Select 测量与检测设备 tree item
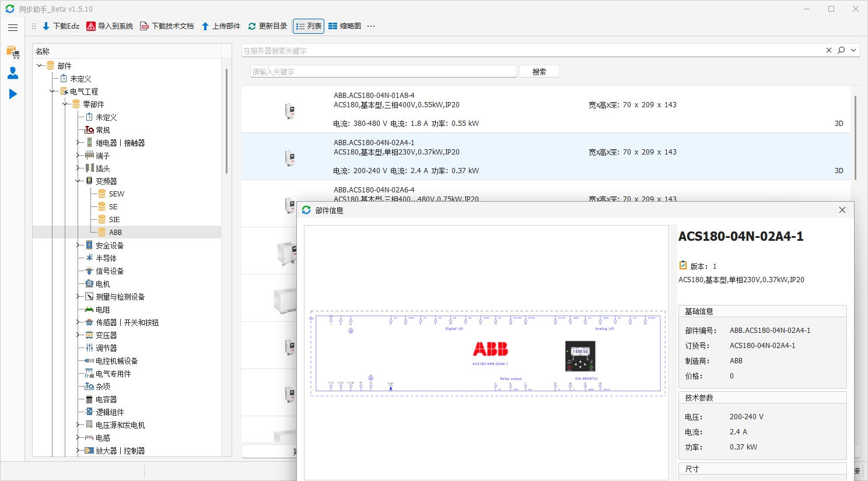868x481 pixels. 120,297
